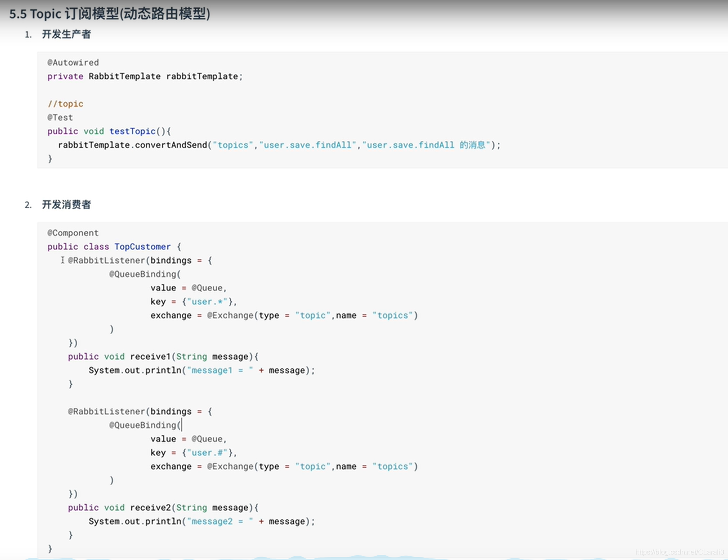Click the first '@Autowired' annotation line
The image size is (728, 560).
(73, 63)
